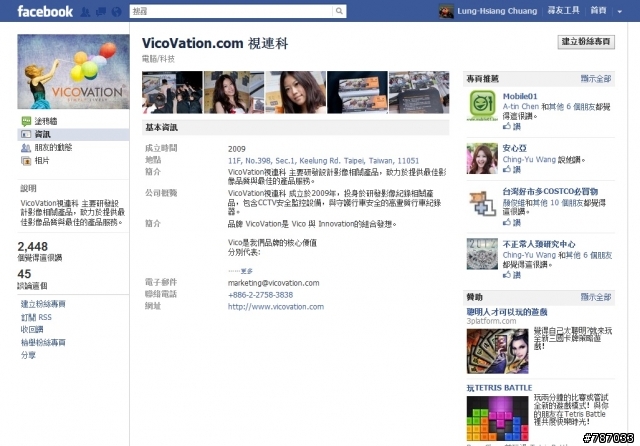Open messages icon in top bar
This screenshot has height=446, width=640.
pyautogui.click(x=100, y=11)
